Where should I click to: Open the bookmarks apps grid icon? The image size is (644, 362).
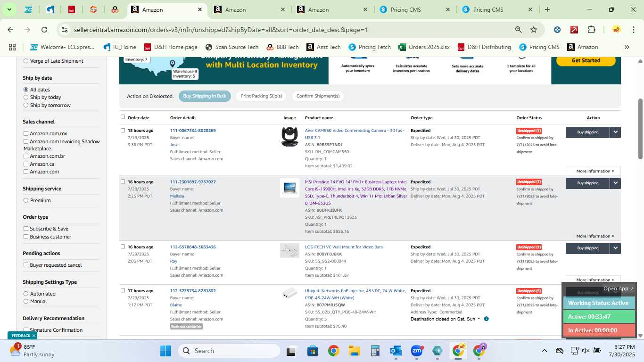(x=12, y=47)
